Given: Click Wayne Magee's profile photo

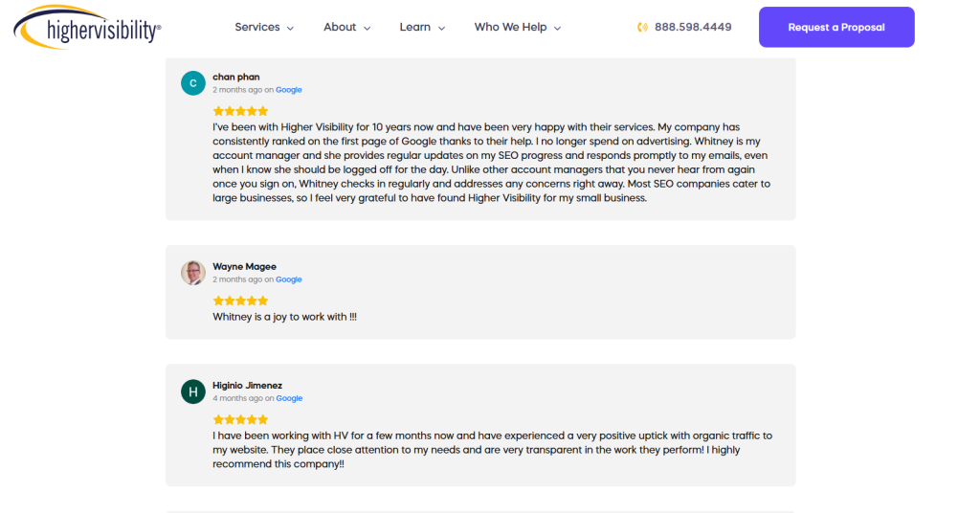Looking at the screenshot, I should [193, 273].
